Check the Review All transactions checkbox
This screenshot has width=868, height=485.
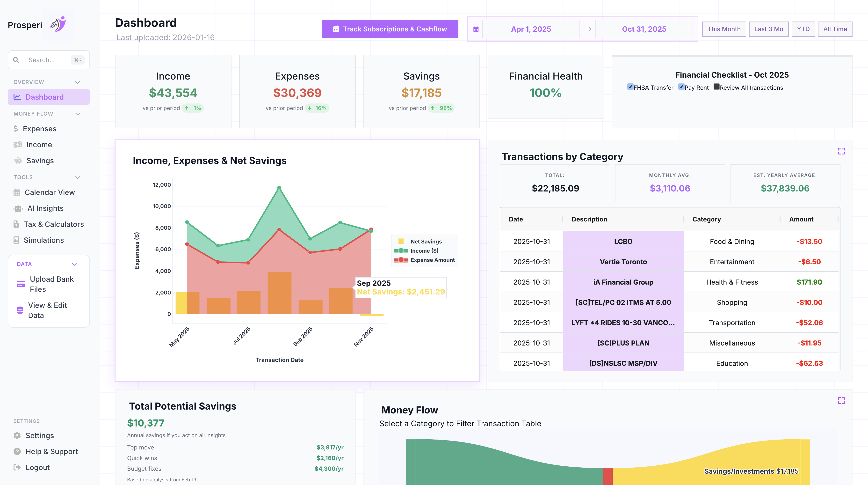pos(716,87)
